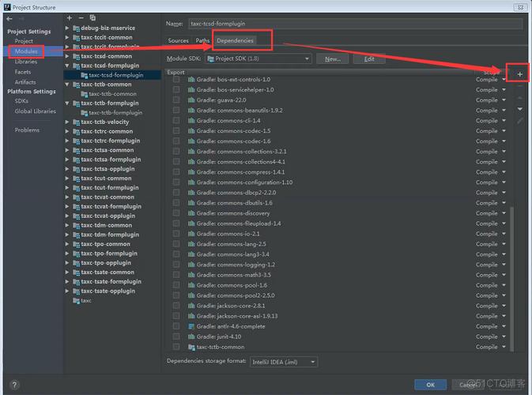Click module icon of taxc-tcvat-common
The width and height of the screenshot is (532, 395).
click(x=77, y=197)
